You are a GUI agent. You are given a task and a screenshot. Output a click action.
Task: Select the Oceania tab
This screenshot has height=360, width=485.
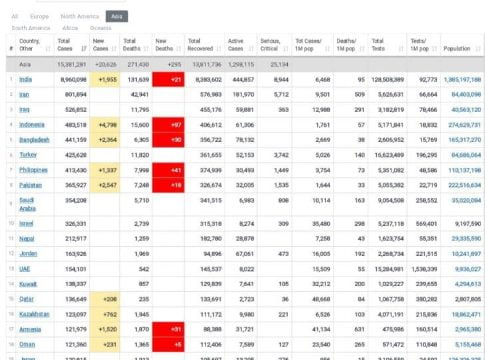101,28
